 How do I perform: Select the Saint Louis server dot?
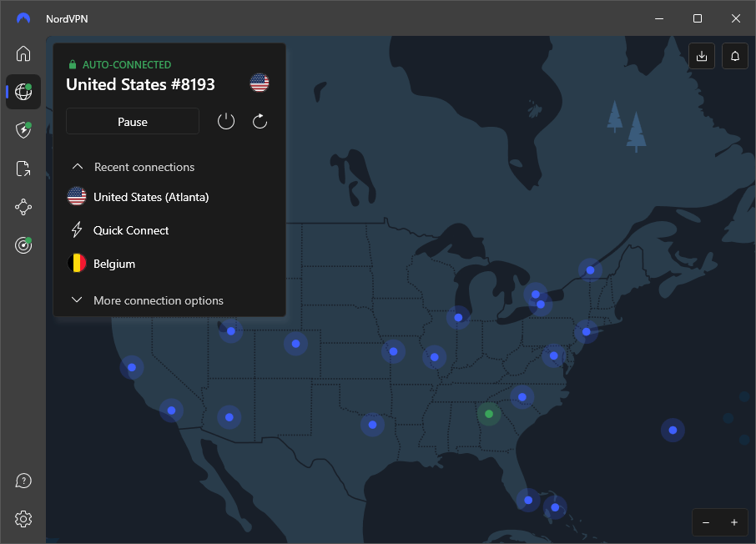coord(435,357)
